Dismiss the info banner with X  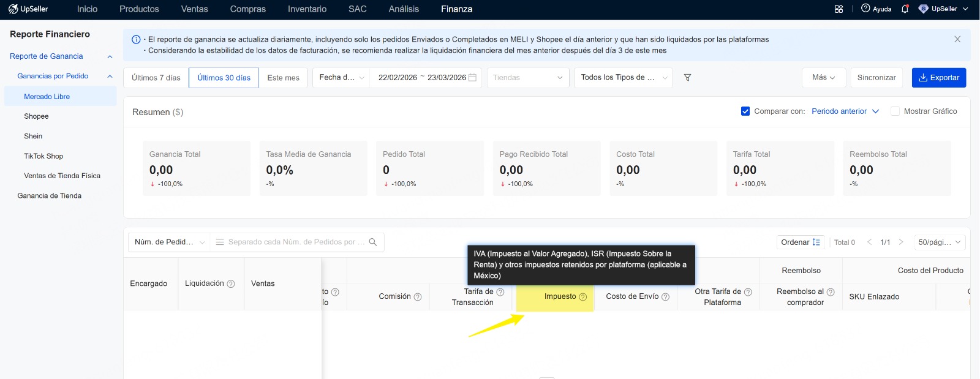point(957,39)
